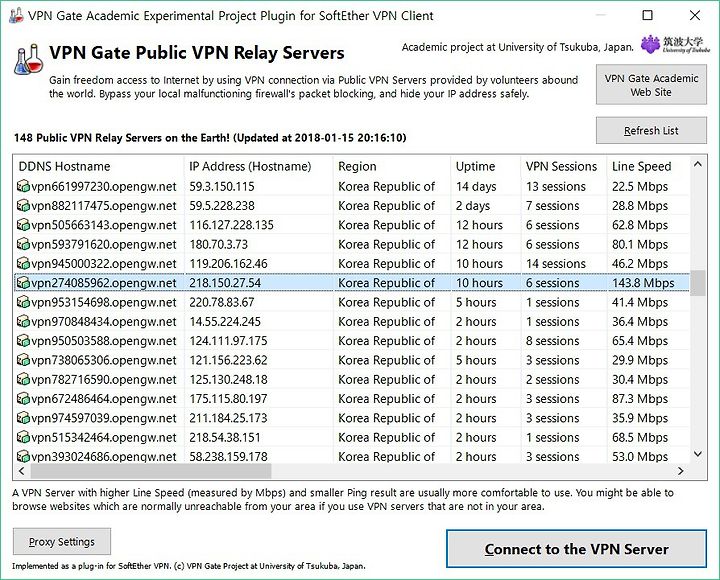Screen dimensions: 720x580
Task: Click server icon beside vpn593791620.opengw.net
Action: pyautogui.click(x=23, y=244)
